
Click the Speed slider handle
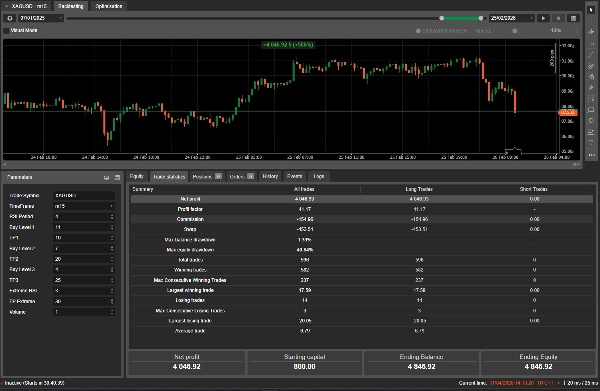[515, 31]
